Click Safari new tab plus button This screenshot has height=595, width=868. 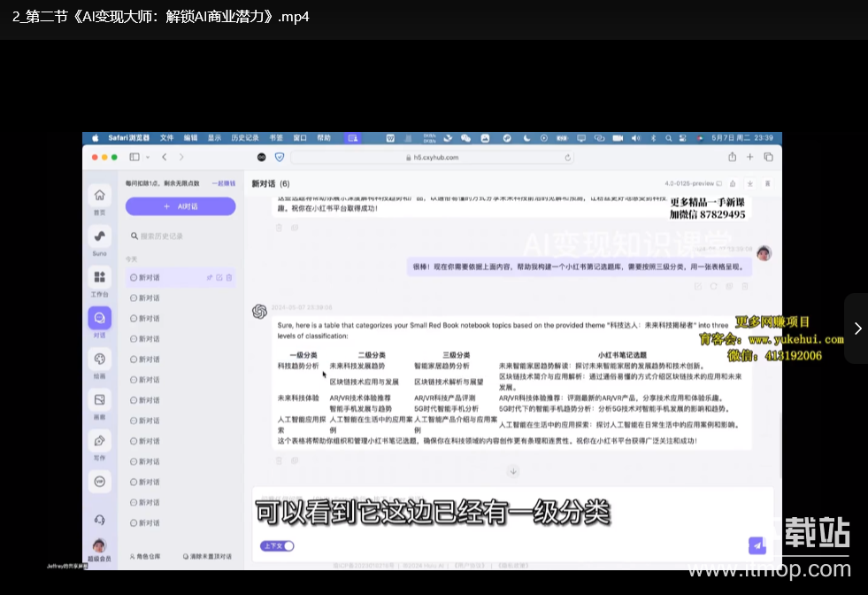tap(750, 157)
